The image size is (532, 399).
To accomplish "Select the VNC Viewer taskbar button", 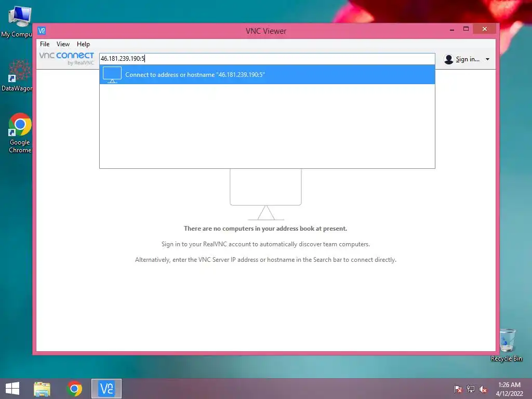I will tap(107, 389).
